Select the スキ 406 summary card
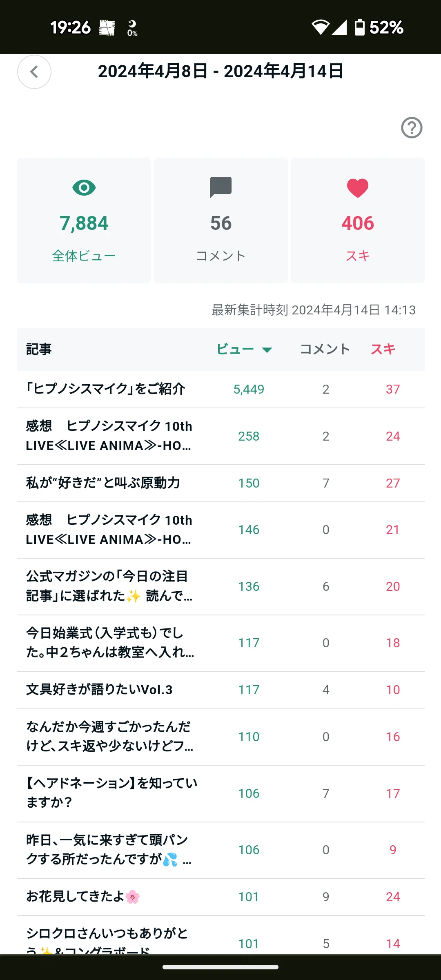This screenshot has width=441, height=980. click(358, 220)
